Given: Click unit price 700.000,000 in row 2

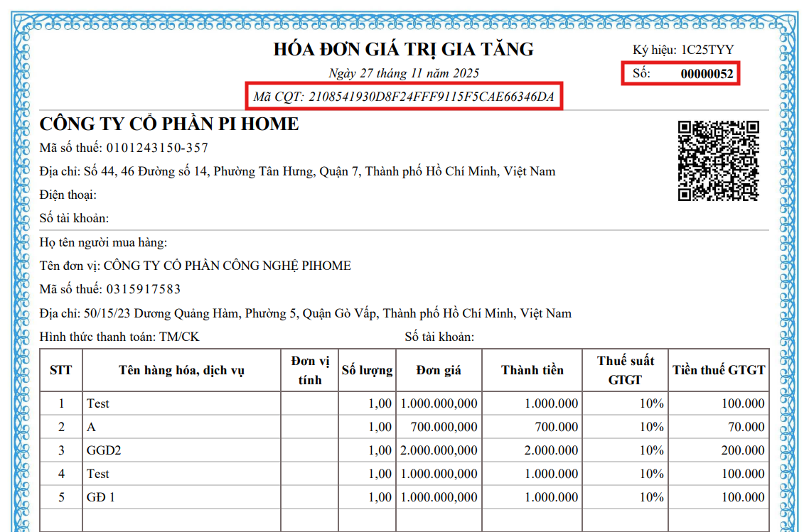Looking at the screenshot, I should (444, 427).
